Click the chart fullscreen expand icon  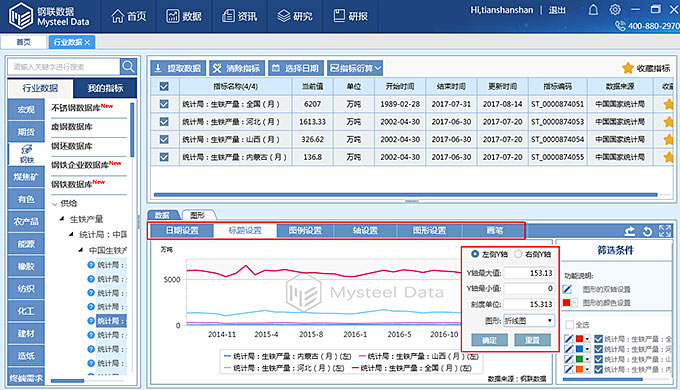pyautogui.click(x=665, y=231)
